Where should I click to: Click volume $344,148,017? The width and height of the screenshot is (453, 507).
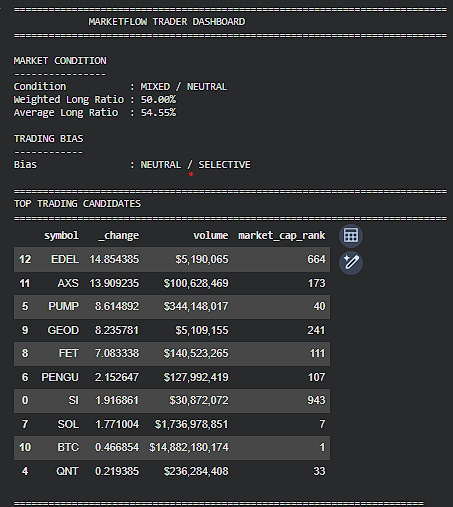pyautogui.click(x=196, y=306)
